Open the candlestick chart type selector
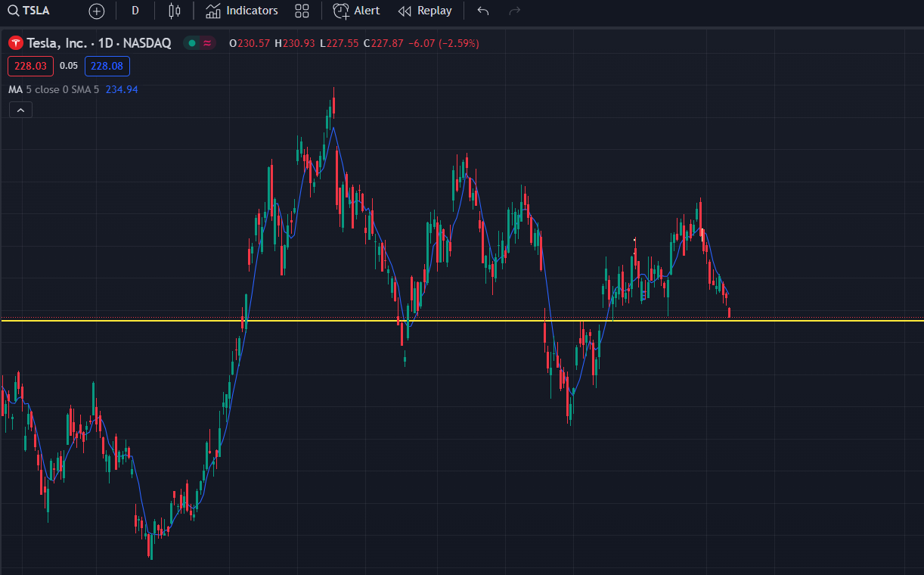The width and height of the screenshot is (924, 575). (x=175, y=11)
